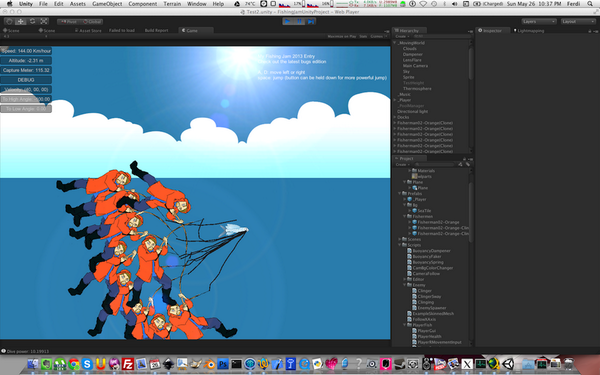Open the Gizmos dropdown
This screenshot has width=600, height=375.
(378, 36)
